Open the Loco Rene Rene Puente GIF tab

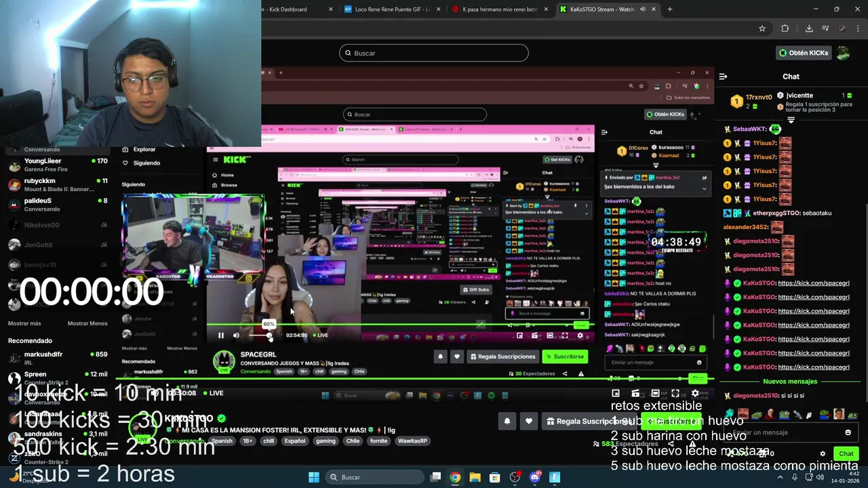392,9
